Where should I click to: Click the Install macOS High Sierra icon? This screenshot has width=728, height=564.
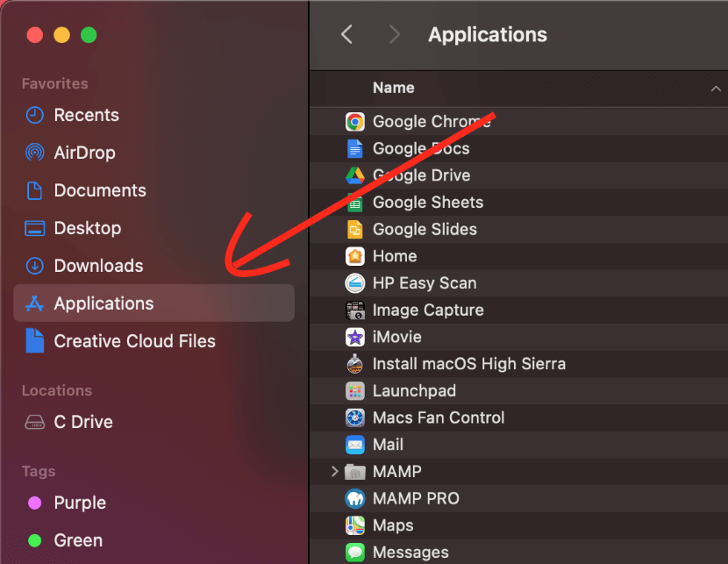(x=355, y=363)
